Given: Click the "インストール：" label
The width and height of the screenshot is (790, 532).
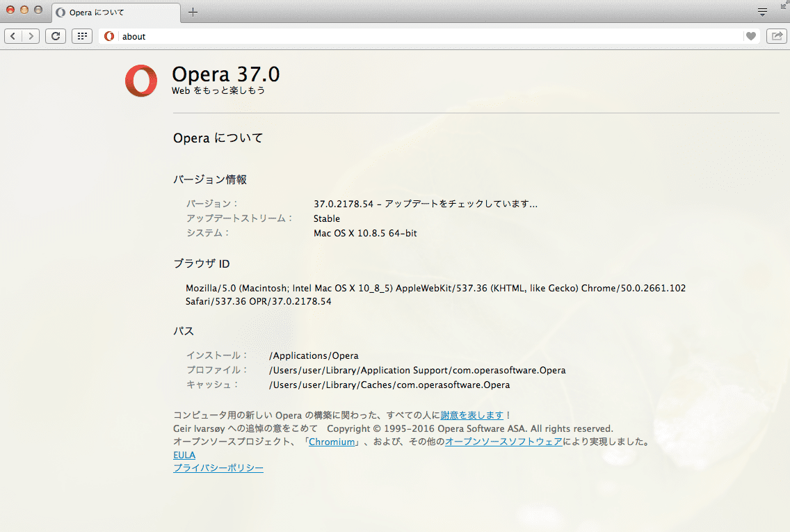Looking at the screenshot, I should [x=217, y=355].
